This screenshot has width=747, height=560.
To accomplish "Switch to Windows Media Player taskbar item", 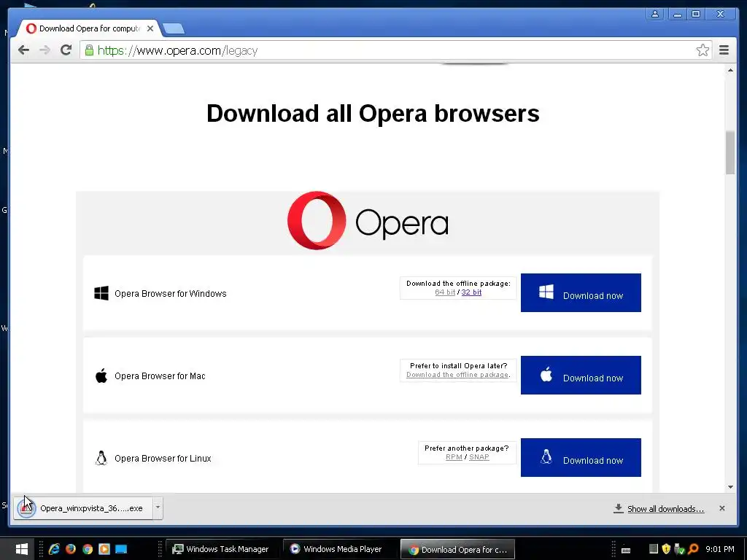I will point(338,549).
